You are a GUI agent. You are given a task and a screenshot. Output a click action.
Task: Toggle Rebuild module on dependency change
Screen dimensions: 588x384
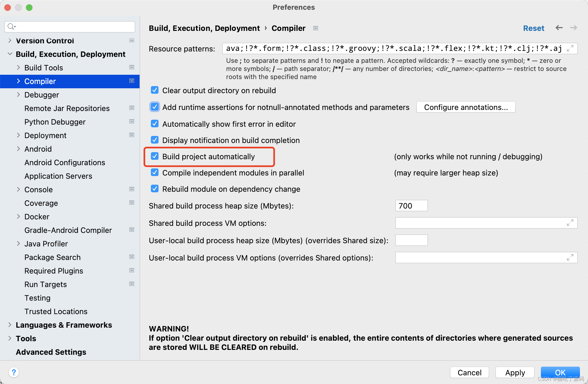154,189
